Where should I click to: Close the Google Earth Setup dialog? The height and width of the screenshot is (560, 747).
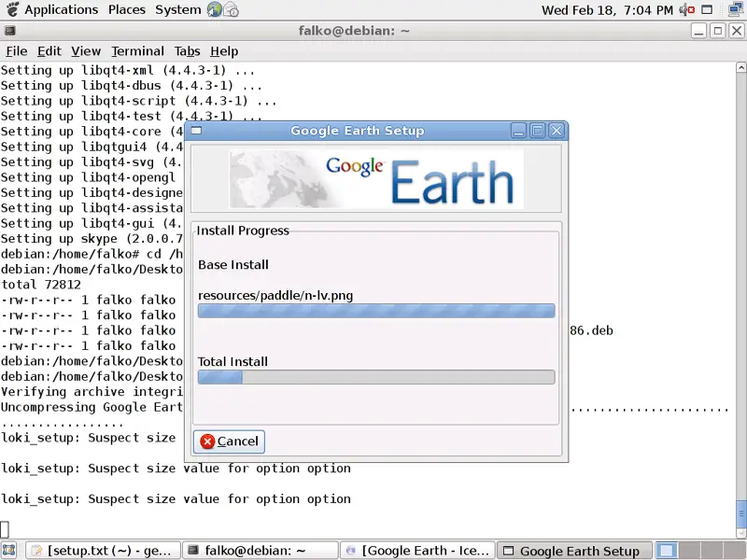(x=557, y=131)
